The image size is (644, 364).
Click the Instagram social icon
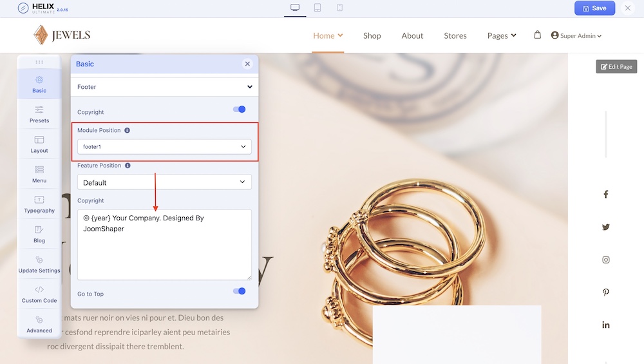606,260
